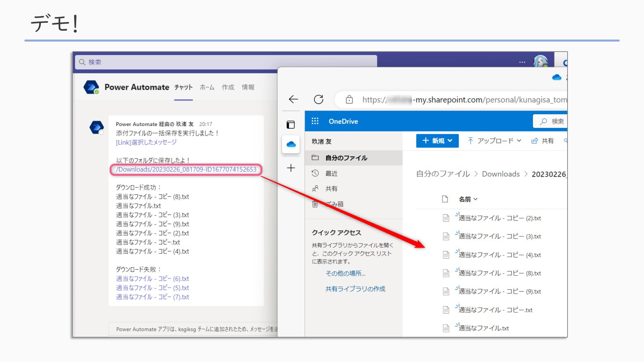Click file icon for 適当なファイル.txt row
The width and height of the screenshot is (644, 362).
click(x=446, y=328)
